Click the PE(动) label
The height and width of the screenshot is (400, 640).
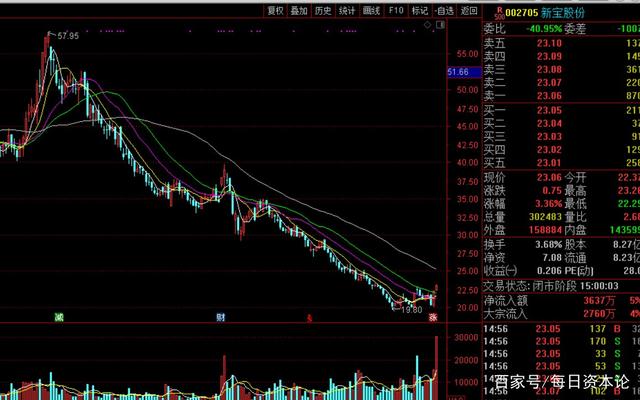pos(579,271)
